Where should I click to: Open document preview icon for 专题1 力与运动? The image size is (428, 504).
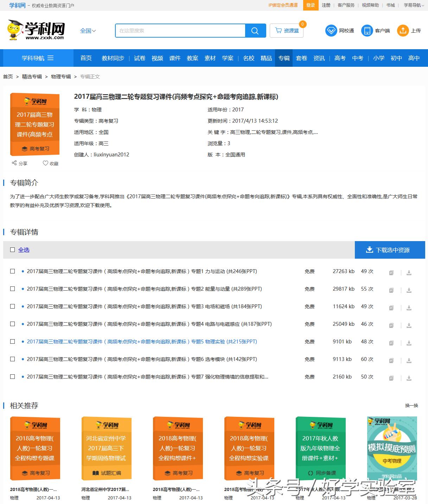click(x=391, y=272)
